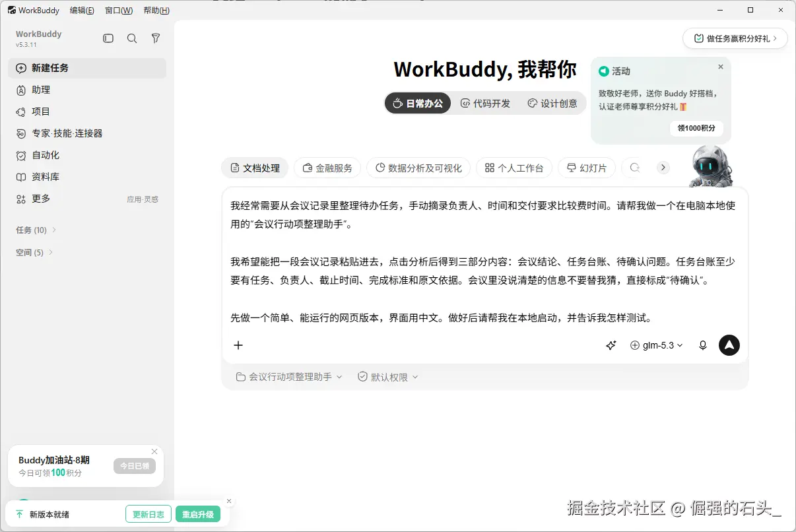The image size is (796, 532).
Task: Click the 应用·灵感 label
Action: coord(143,199)
